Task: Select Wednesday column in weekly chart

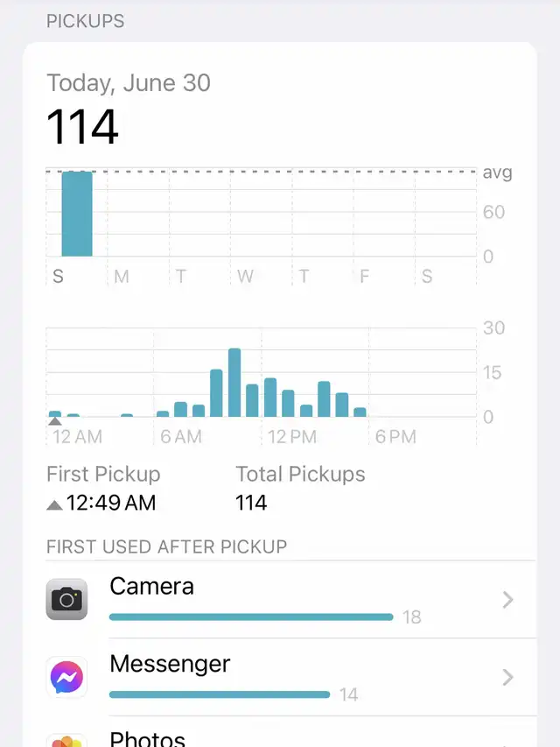Action: pos(261,226)
